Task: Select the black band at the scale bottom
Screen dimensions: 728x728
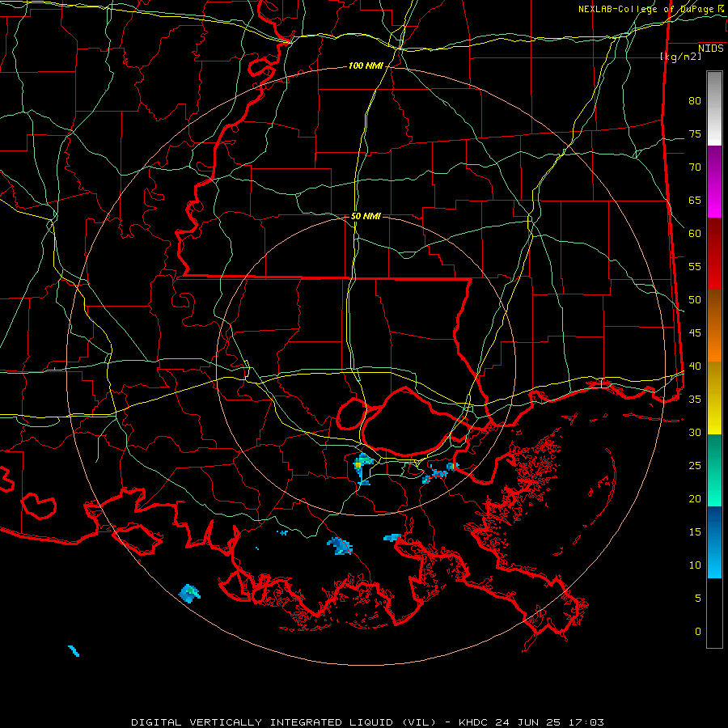Action: (714, 613)
